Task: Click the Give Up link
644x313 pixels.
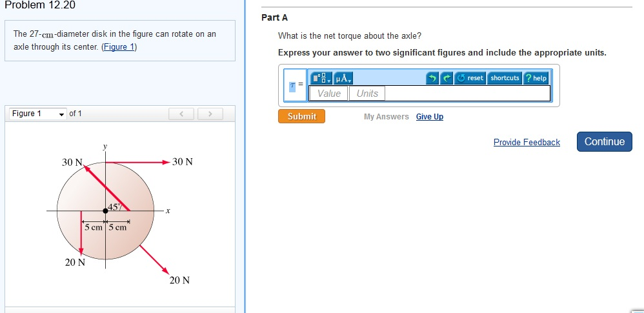Action: (429, 117)
